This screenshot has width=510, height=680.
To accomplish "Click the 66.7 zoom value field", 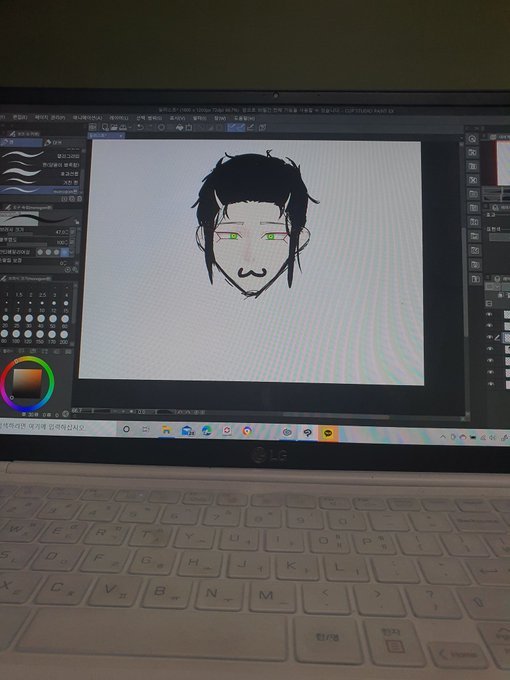I will [77, 410].
